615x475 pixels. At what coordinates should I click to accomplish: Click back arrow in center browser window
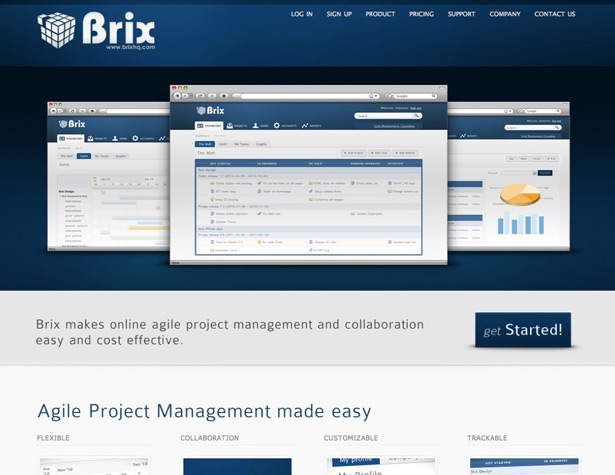[177, 96]
